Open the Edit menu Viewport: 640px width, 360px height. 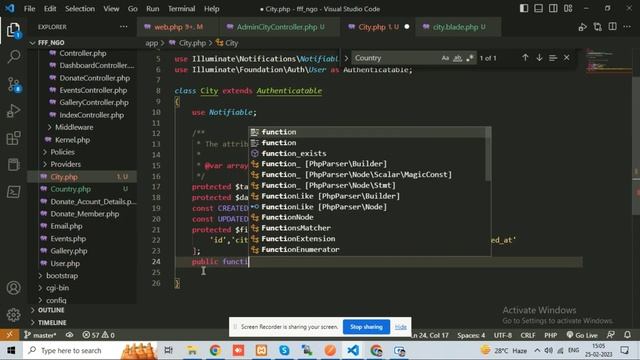(x=50, y=9)
